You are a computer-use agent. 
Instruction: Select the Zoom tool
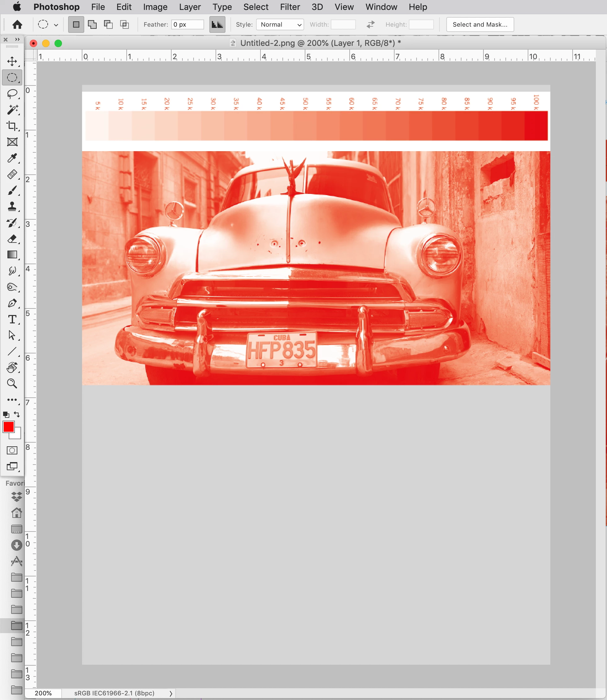coord(12,383)
